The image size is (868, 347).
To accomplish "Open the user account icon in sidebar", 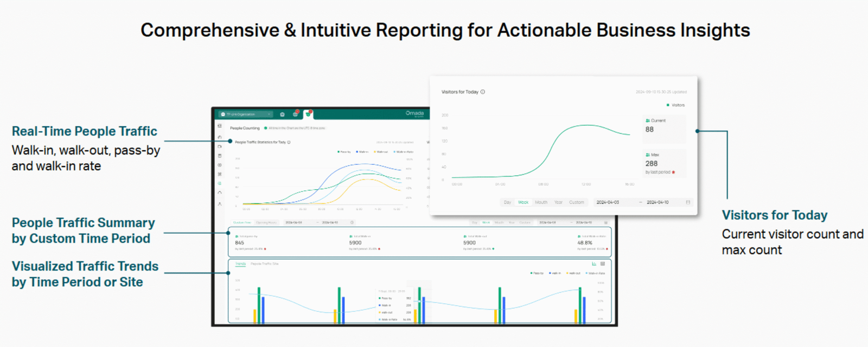I will click(220, 204).
